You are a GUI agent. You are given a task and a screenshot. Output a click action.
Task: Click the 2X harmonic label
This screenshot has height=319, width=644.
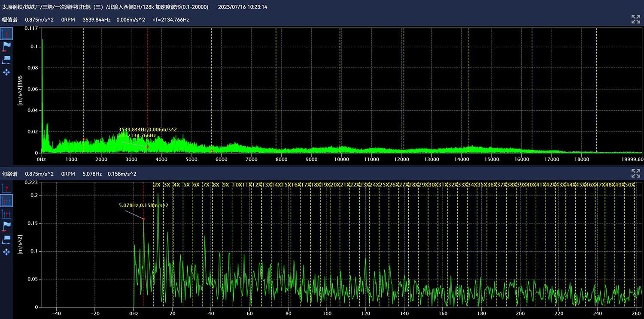coord(157,185)
